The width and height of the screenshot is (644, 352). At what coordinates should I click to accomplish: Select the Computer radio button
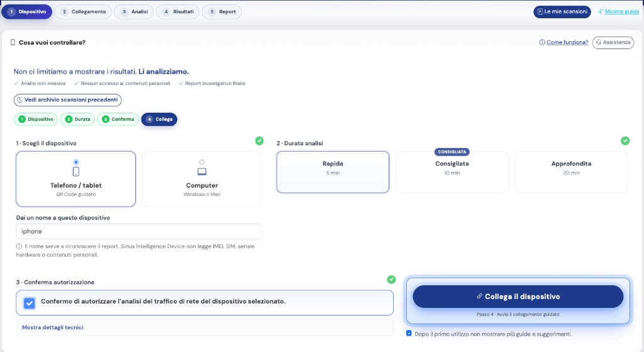click(202, 162)
